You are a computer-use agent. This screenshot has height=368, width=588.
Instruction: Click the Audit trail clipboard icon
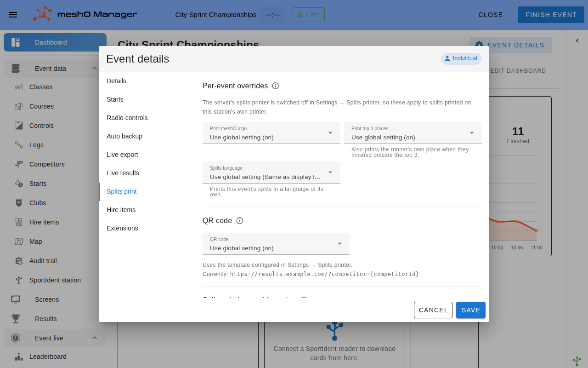coord(19,261)
